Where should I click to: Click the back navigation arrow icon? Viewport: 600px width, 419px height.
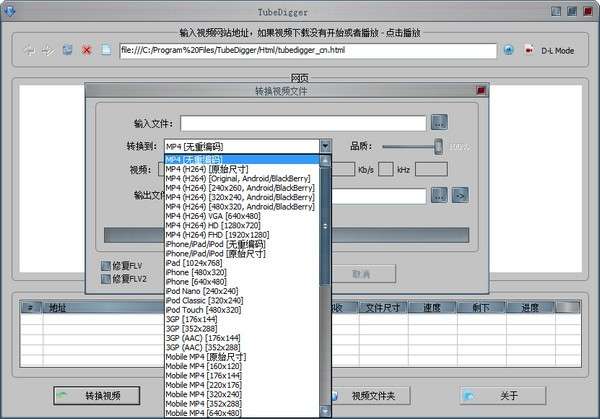coord(29,50)
